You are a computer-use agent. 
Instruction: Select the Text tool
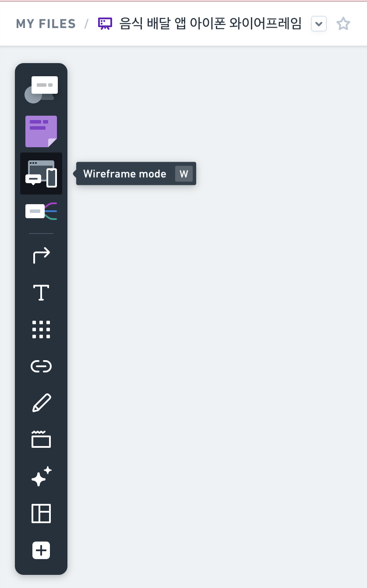[x=41, y=292]
